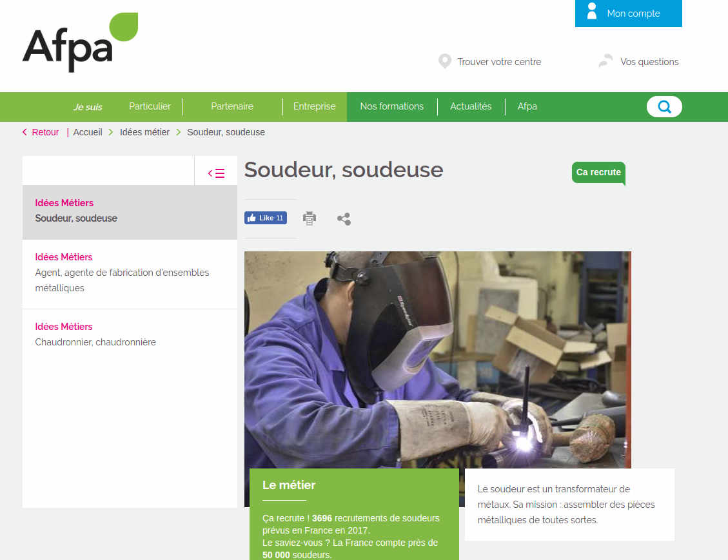Open the search magnifier button
This screenshot has width=728, height=560.
[664, 107]
